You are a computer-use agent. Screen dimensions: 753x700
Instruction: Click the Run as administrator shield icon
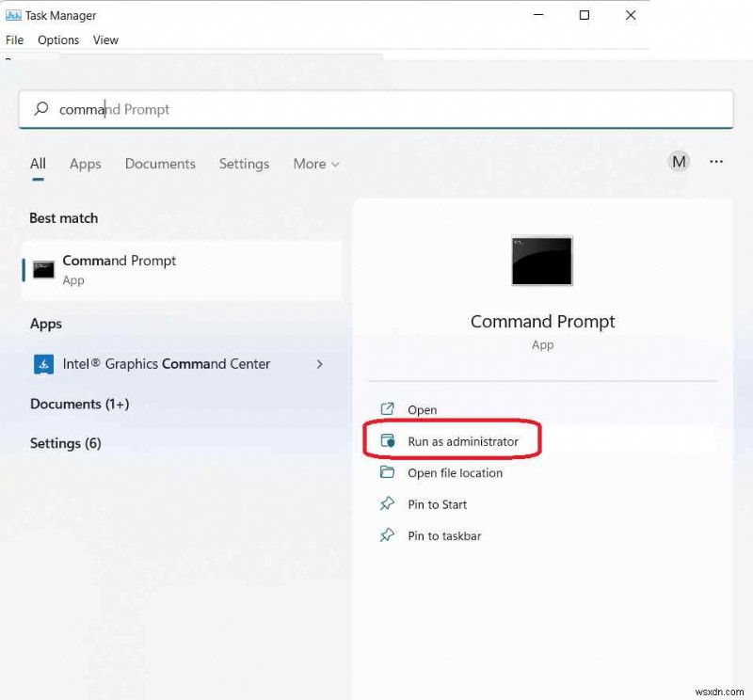click(x=387, y=440)
